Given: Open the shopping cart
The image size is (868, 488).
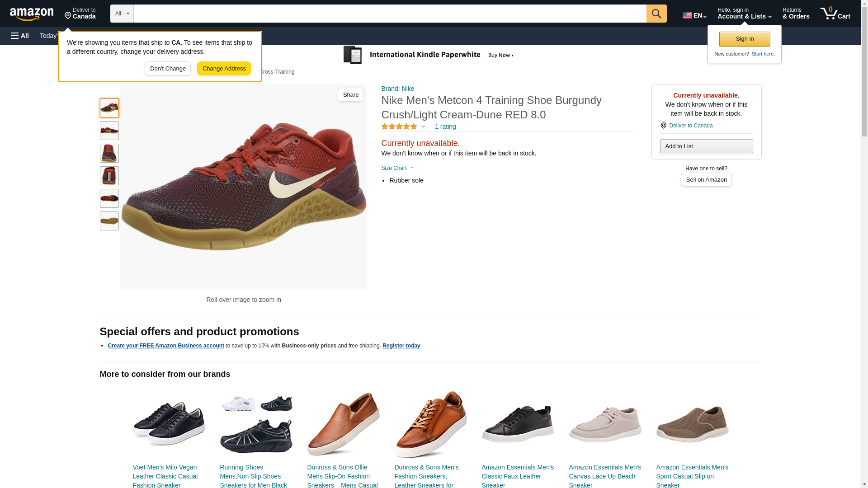Looking at the screenshot, I should 835,14.
